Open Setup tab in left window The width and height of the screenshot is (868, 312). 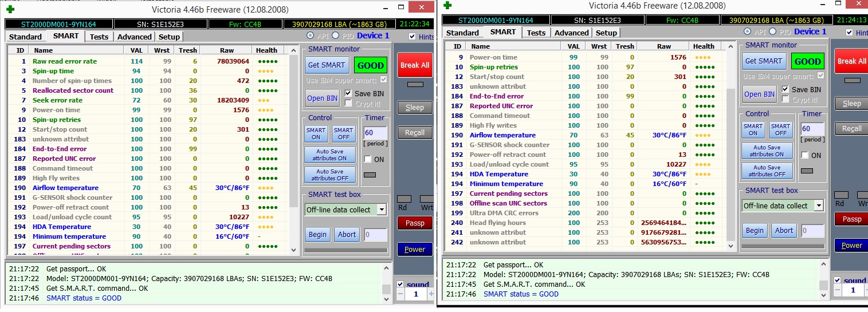pyautogui.click(x=169, y=37)
